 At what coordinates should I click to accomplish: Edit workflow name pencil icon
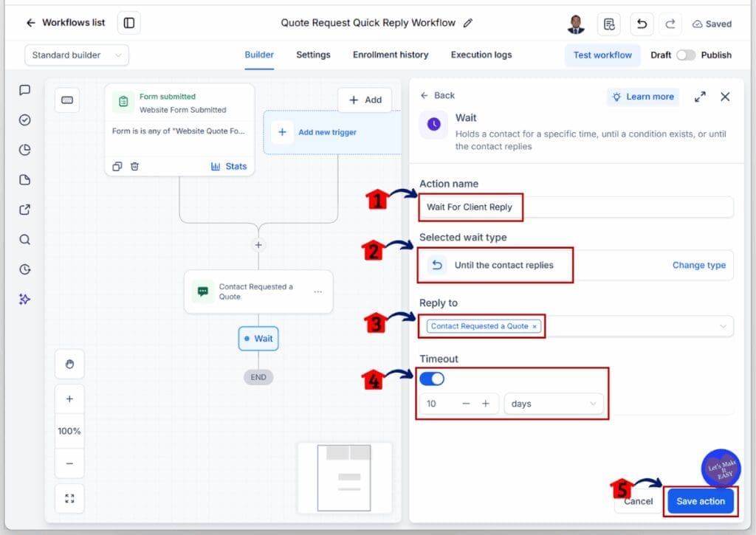tap(467, 23)
